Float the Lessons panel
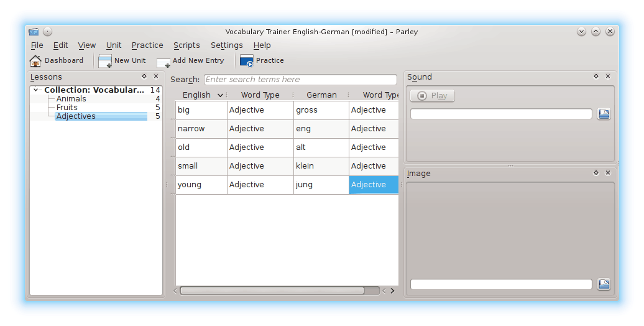 144,77
